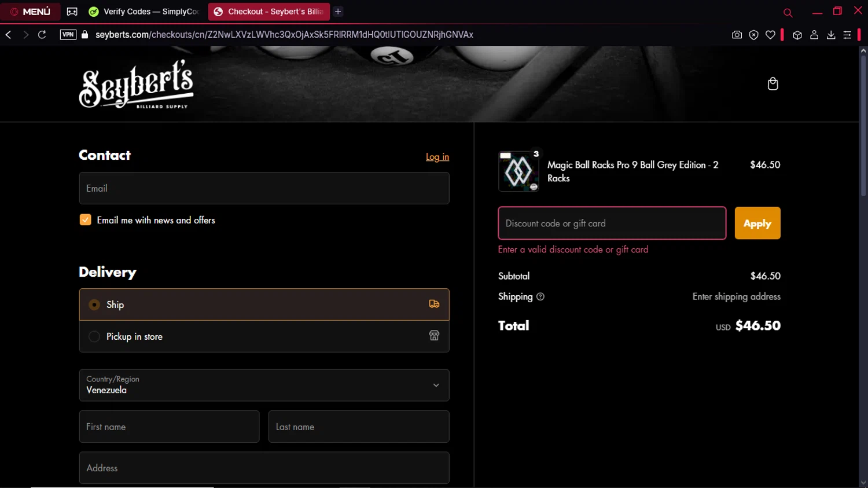Click the Shipping help question icon
Viewport: 868px width, 488px height.
coord(540,296)
